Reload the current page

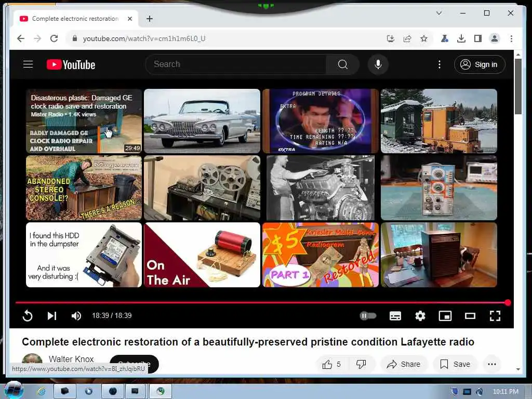coord(54,38)
